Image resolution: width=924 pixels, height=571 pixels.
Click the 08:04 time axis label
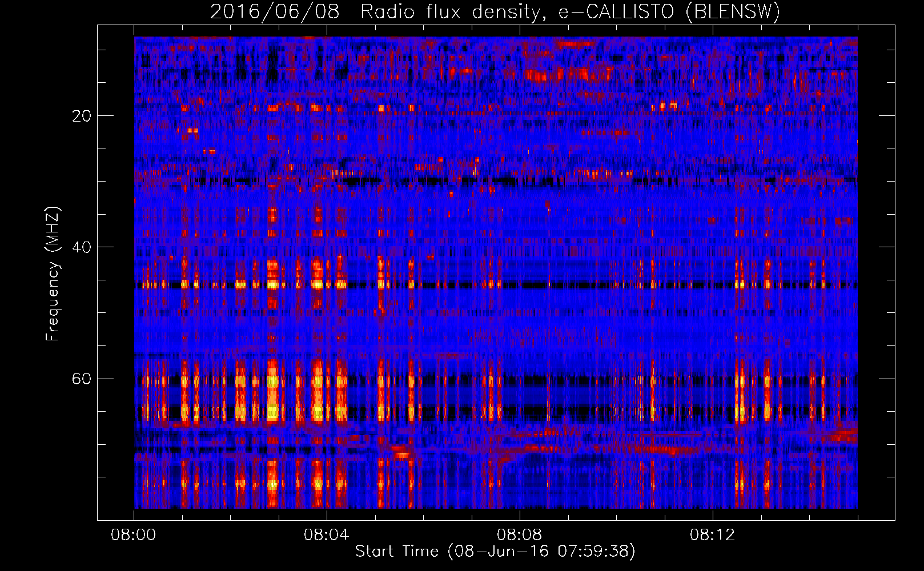click(x=326, y=535)
